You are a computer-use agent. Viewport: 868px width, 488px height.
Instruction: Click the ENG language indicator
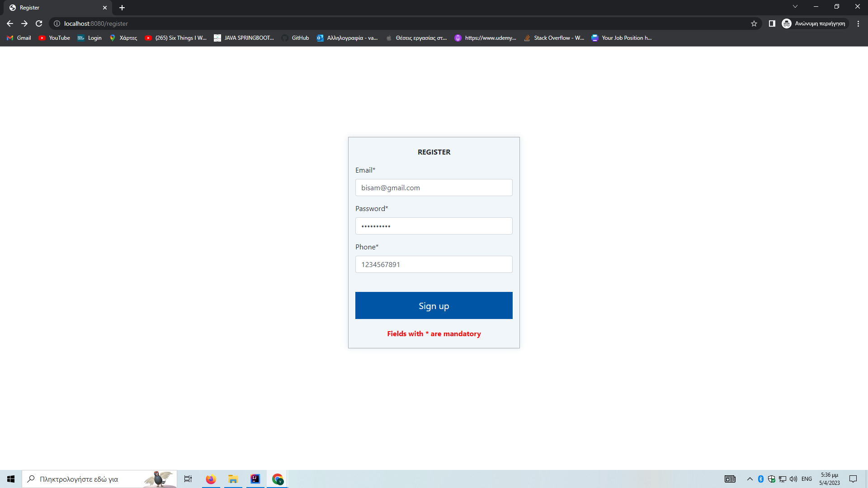(807, 479)
